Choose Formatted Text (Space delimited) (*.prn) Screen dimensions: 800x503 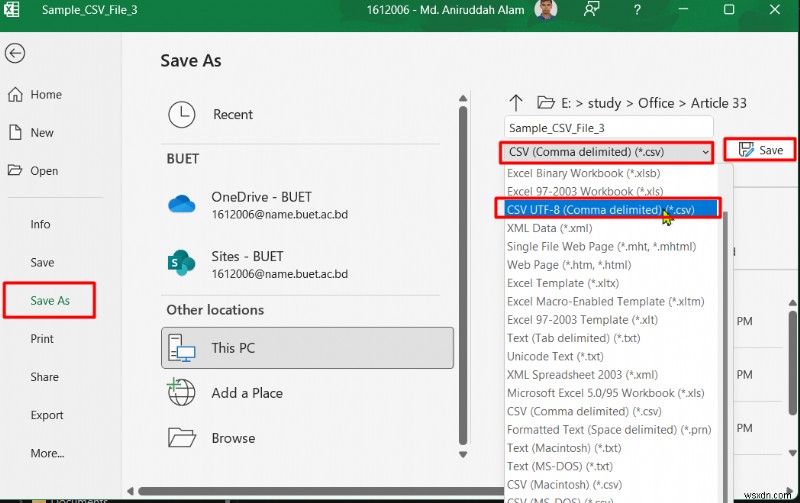pyautogui.click(x=609, y=430)
